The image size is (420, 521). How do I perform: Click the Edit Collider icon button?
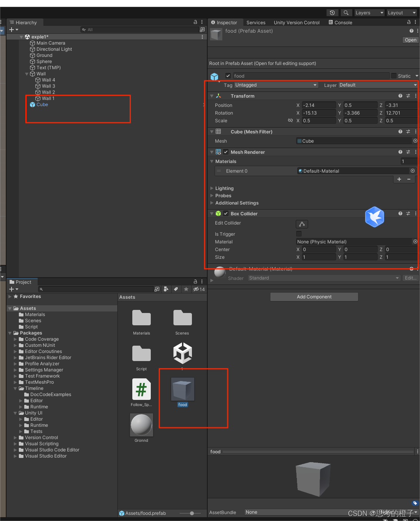coord(302,224)
